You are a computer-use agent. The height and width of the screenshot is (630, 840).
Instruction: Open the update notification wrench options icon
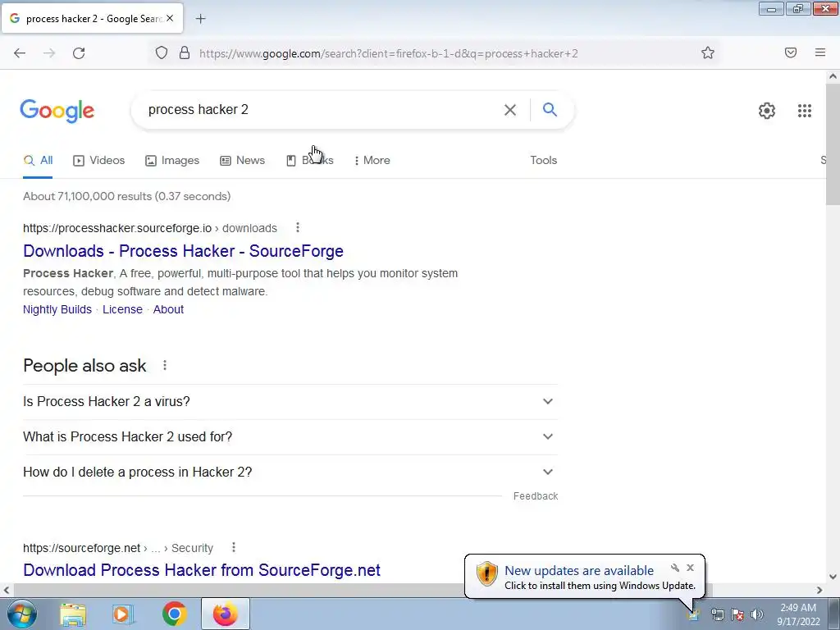[x=675, y=568]
